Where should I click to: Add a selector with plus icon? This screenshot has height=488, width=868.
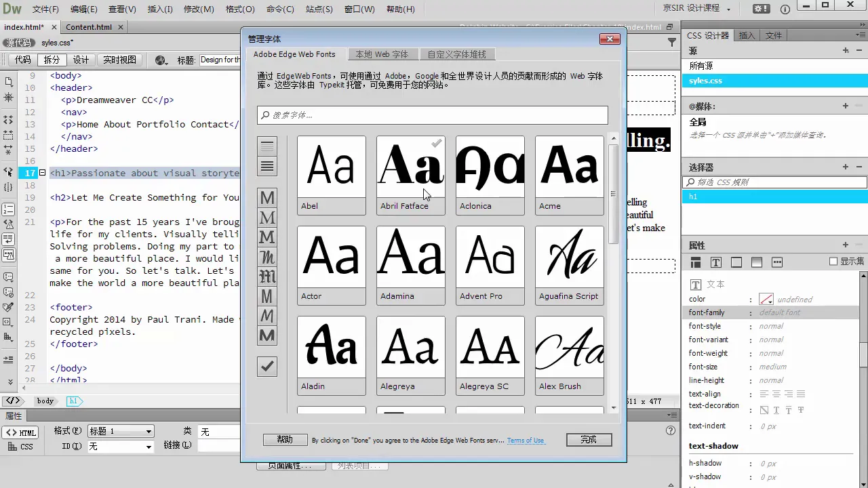tap(846, 167)
